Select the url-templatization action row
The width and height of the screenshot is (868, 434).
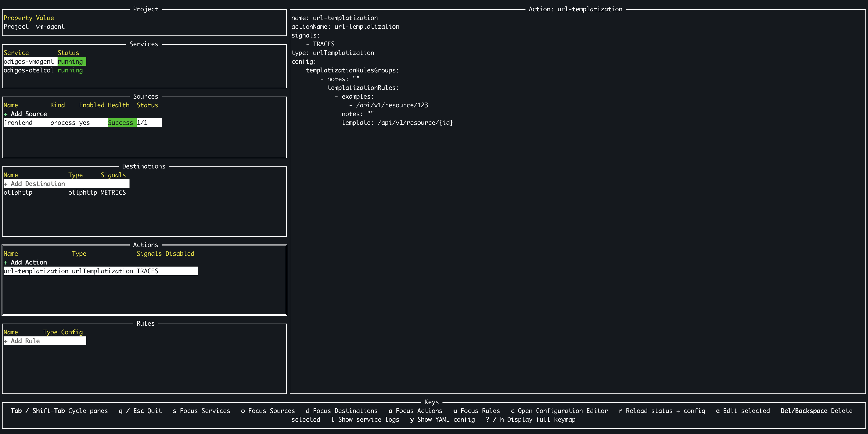coord(36,271)
